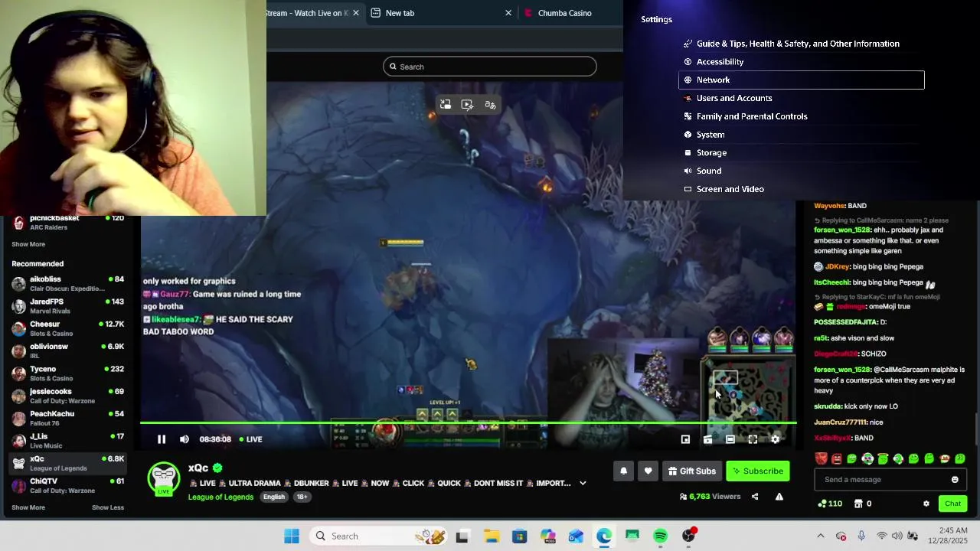Open System in Settings overlay
Image resolution: width=980 pixels, height=551 pixels.
click(x=801, y=135)
